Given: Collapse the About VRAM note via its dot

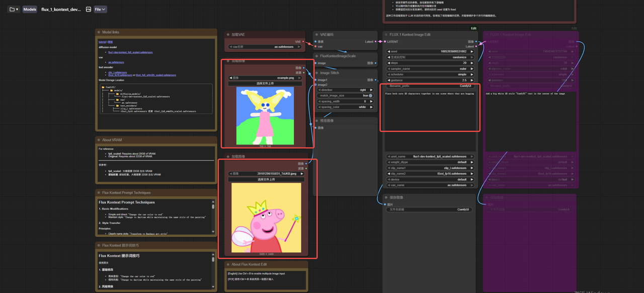Looking at the screenshot, I should click(99, 140).
